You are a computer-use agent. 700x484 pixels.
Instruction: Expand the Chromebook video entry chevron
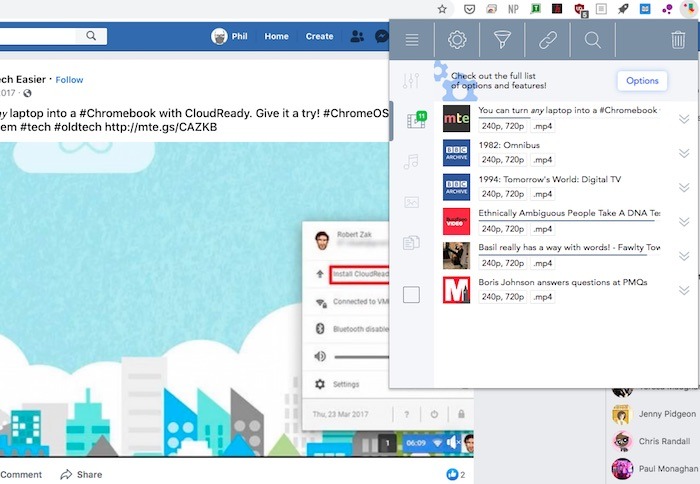pyautogui.click(x=684, y=119)
